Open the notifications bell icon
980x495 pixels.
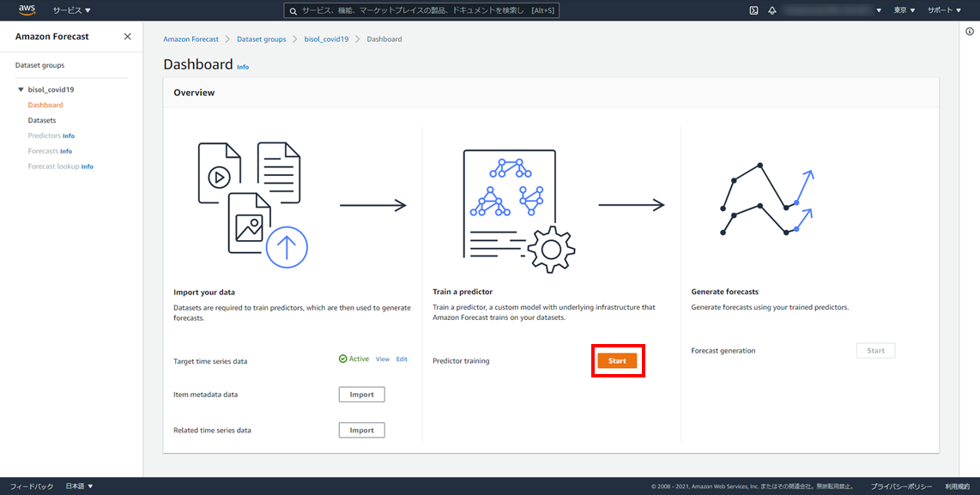(x=772, y=10)
